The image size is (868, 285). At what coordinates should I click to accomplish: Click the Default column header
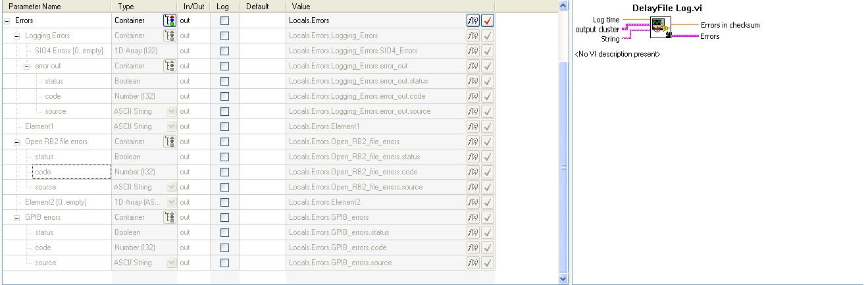tap(263, 6)
